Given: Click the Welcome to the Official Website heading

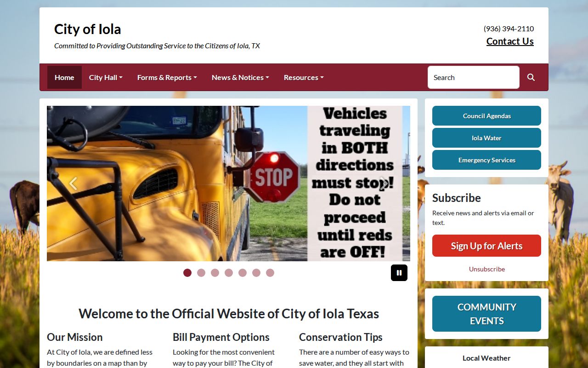Looking at the screenshot, I should click(229, 314).
